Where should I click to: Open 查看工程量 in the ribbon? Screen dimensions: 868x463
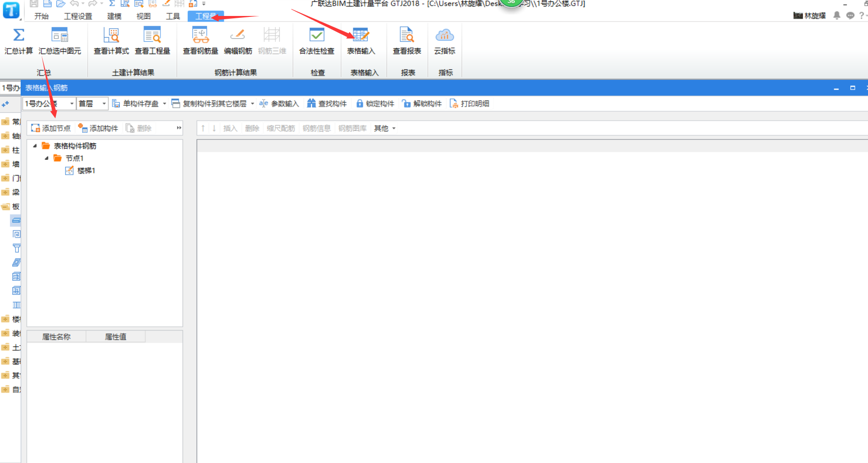pyautogui.click(x=152, y=40)
